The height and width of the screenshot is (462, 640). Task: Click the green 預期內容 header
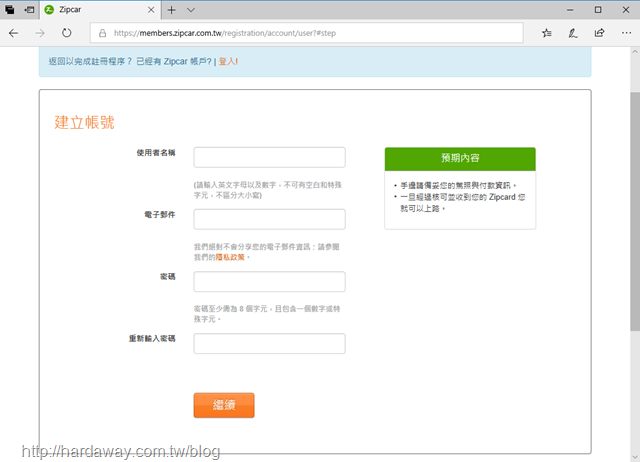point(460,159)
